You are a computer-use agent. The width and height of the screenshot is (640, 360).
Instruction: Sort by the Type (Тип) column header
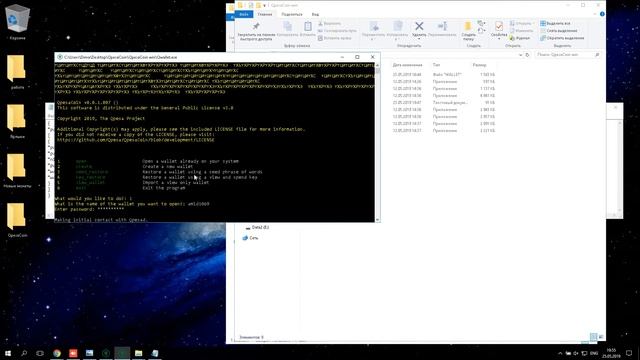tap(436, 65)
